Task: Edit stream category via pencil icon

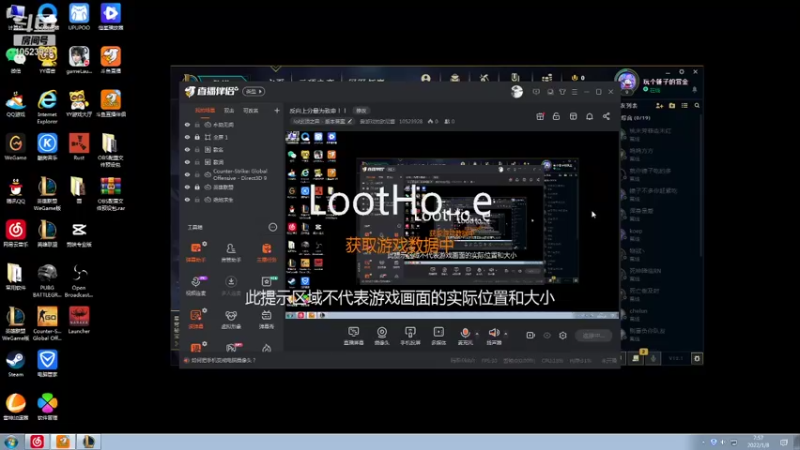Action: tap(350, 121)
